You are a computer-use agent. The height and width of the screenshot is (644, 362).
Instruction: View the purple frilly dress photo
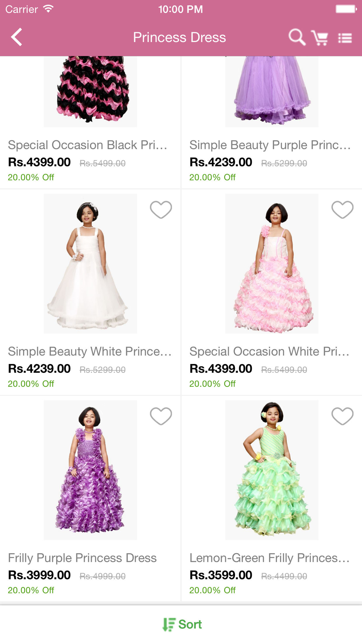point(90,470)
